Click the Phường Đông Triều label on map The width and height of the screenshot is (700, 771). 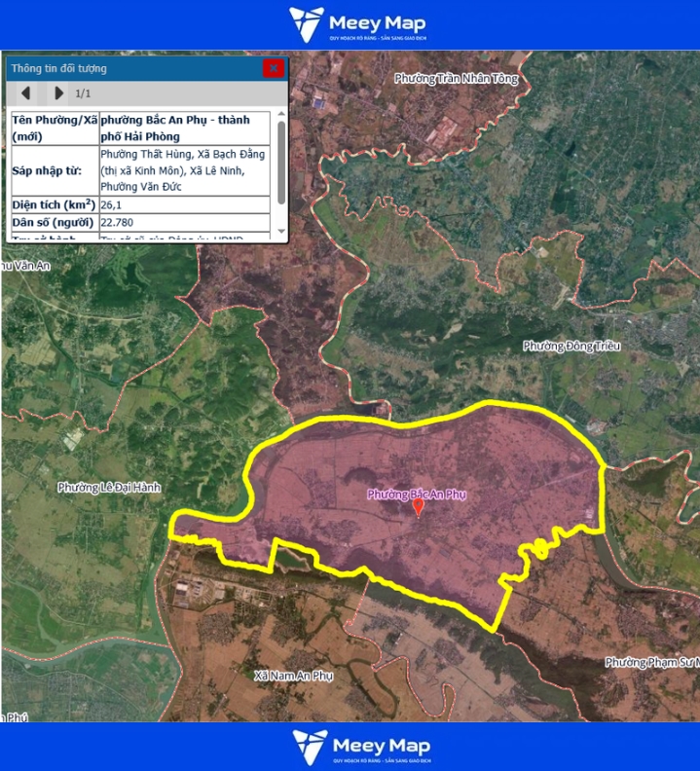point(571,347)
